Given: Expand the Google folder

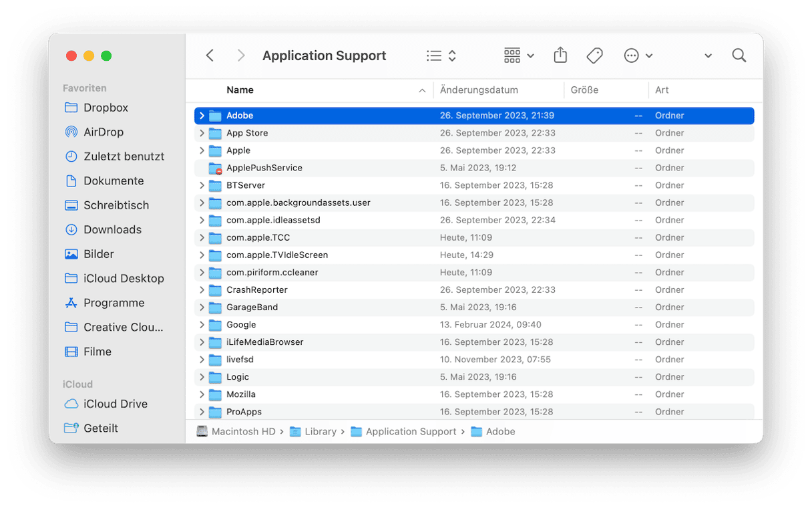Looking at the screenshot, I should coord(202,325).
